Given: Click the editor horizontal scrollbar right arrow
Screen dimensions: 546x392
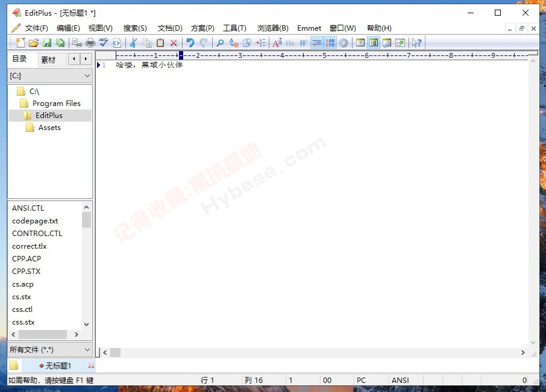Looking at the screenshot, I should tap(523, 352).
